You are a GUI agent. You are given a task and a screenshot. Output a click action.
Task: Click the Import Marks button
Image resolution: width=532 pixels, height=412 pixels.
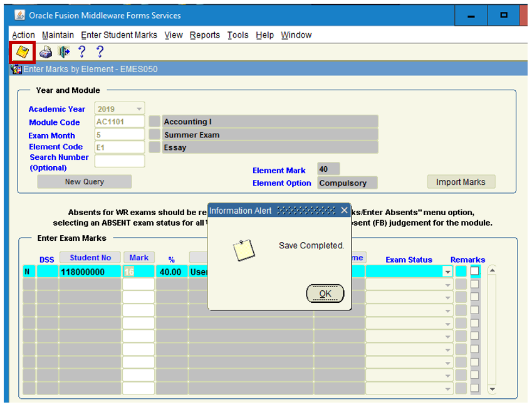click(461, 182)
